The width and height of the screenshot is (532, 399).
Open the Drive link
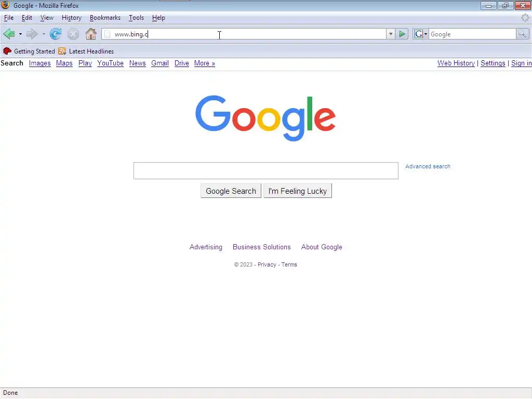coord(181,63)
